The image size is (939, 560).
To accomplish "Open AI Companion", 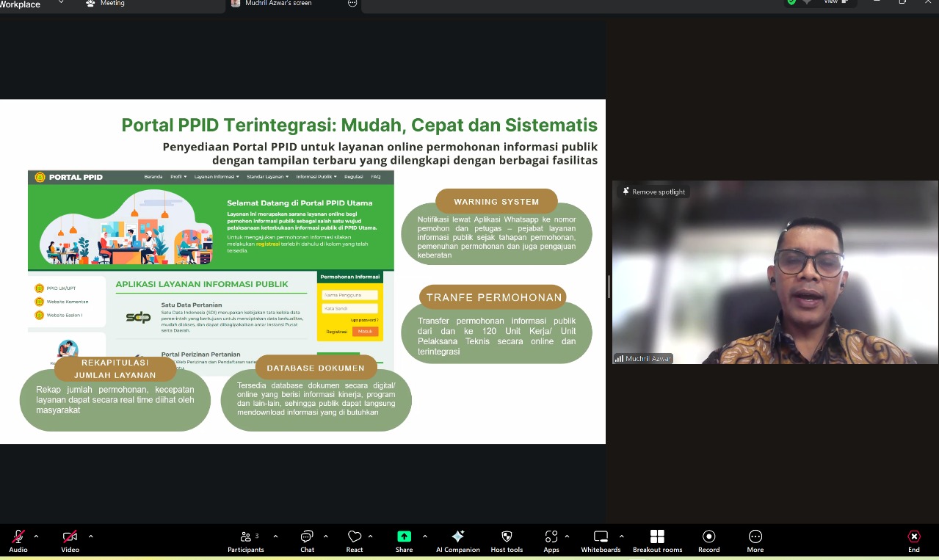I will coord(457,537).
